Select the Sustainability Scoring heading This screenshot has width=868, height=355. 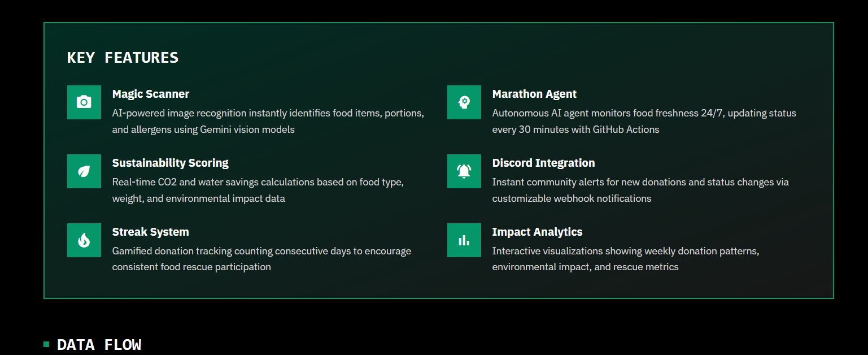171,163
